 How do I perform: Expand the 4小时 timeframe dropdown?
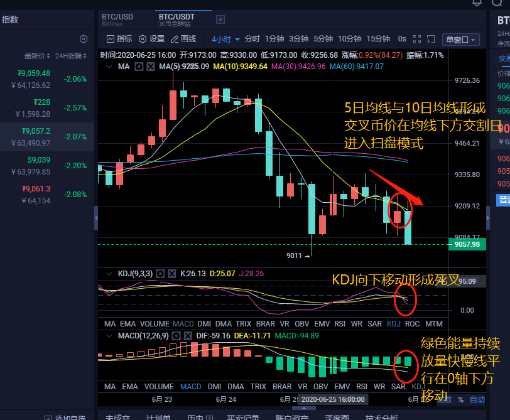pyautogui.click(x=224, y=39)
